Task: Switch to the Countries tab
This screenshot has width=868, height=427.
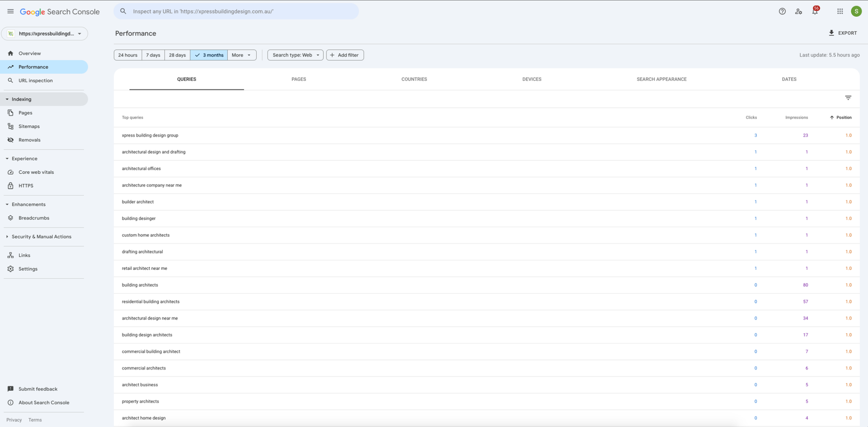Action: click(x=414, y=79)
